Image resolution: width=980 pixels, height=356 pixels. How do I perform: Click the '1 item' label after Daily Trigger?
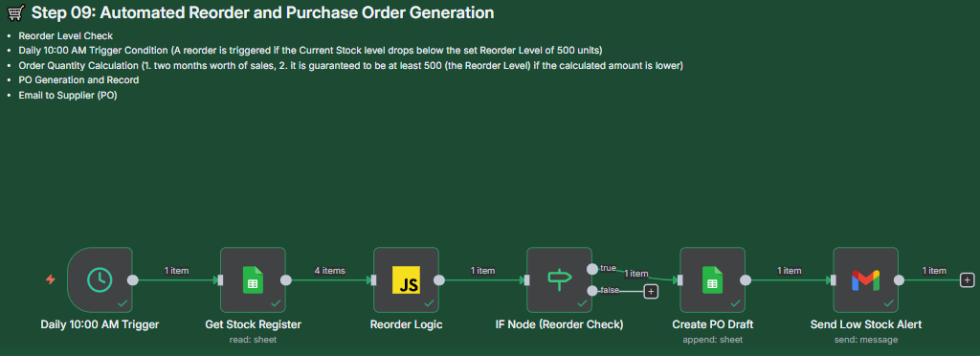[177, 271]
